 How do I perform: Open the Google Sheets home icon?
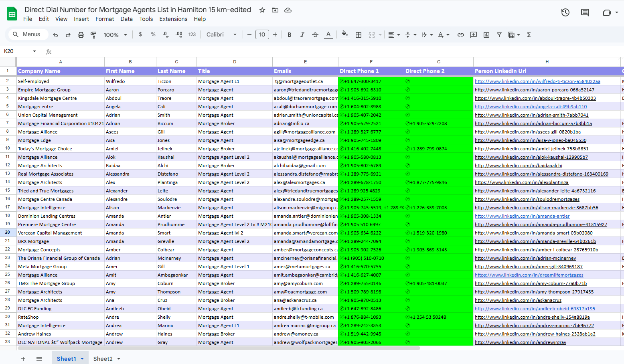(12, 14)
